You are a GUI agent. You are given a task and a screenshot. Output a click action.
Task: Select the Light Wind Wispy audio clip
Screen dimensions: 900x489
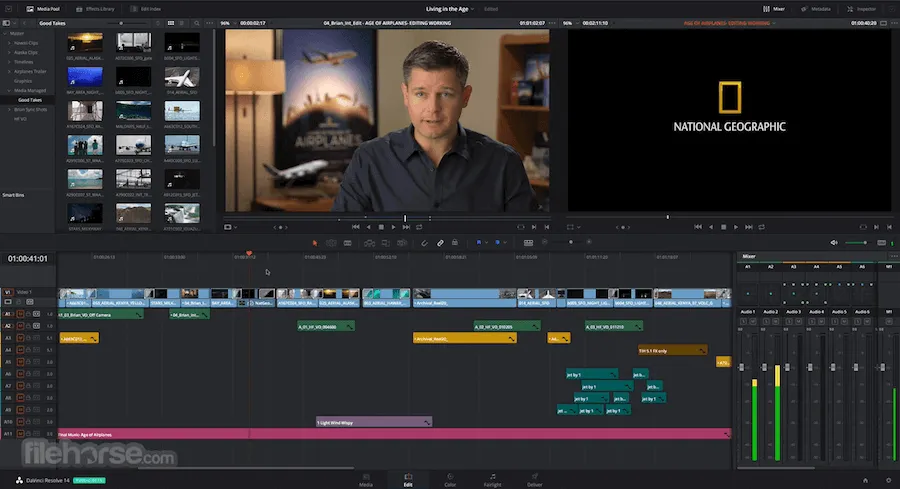click(373, 422)
